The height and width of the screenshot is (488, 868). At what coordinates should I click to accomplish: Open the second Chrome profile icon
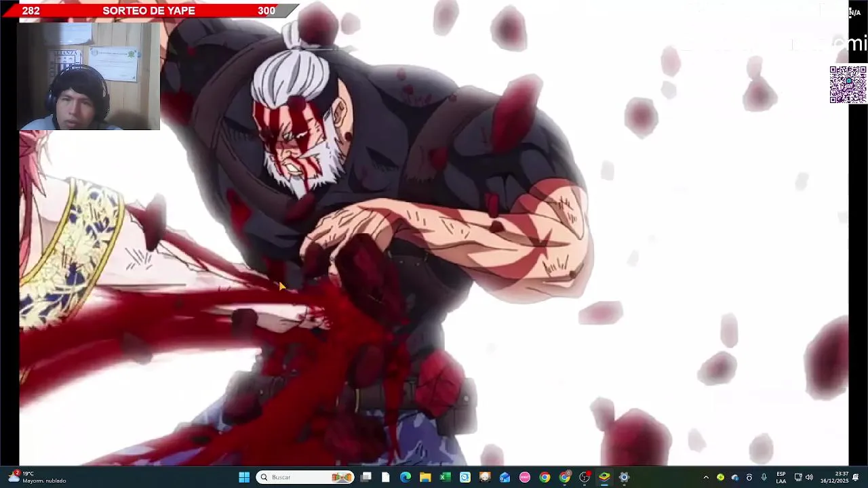click(565, 477)
